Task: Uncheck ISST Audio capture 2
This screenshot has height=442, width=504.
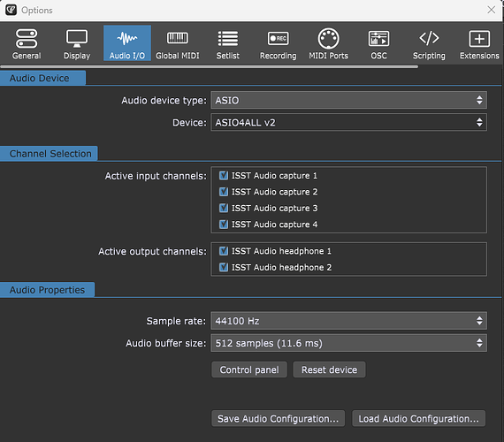Action: point(224,192)
